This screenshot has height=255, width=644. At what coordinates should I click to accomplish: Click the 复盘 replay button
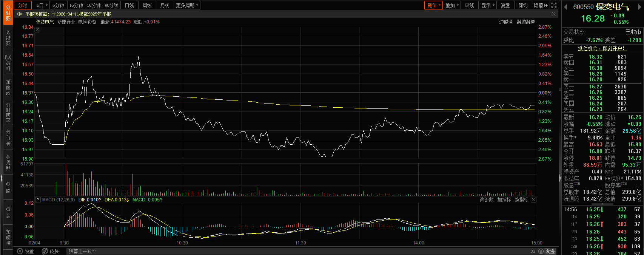505,5
